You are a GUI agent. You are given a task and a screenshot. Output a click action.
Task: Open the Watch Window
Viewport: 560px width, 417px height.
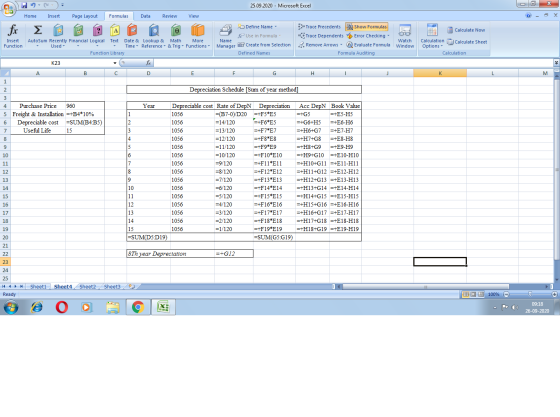point(405,36)
